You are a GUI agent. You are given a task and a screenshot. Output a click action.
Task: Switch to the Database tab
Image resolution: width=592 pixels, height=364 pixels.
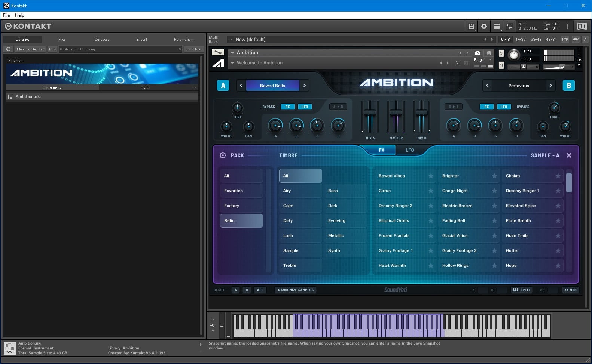[x=102, y=39]
